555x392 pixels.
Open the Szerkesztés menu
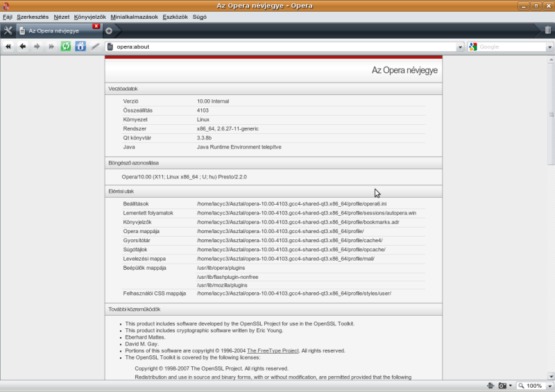tap(33, 17)
